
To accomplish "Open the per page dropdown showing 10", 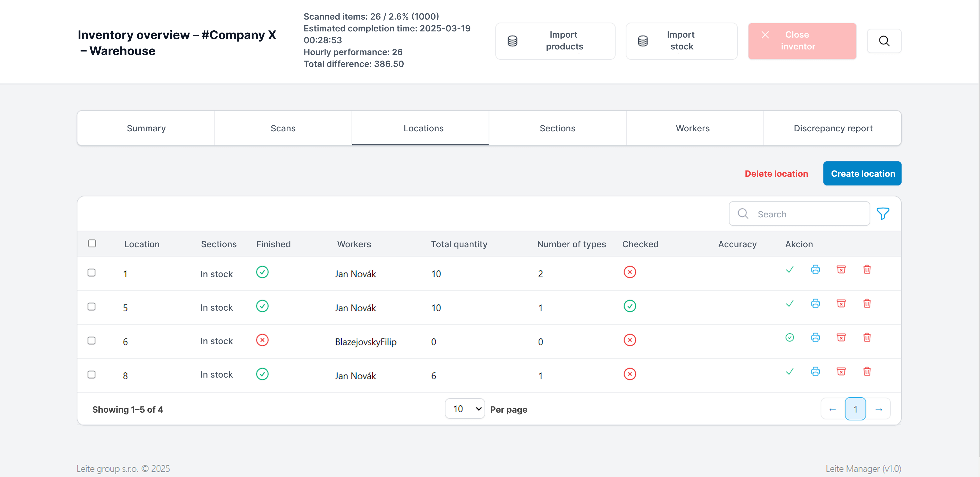I will [x=464, y=408].
